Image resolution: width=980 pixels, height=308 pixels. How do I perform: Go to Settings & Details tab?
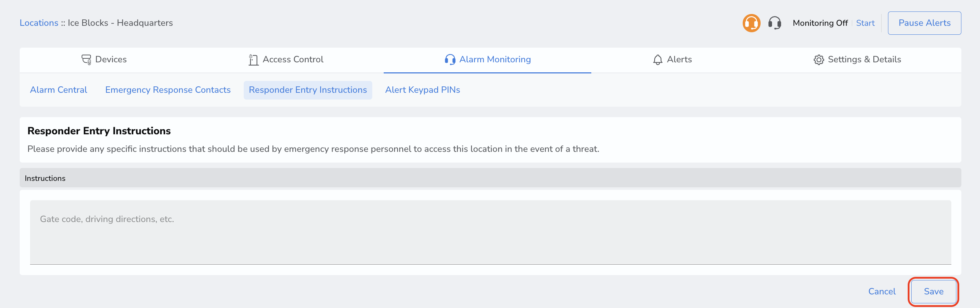click(857, 60)
